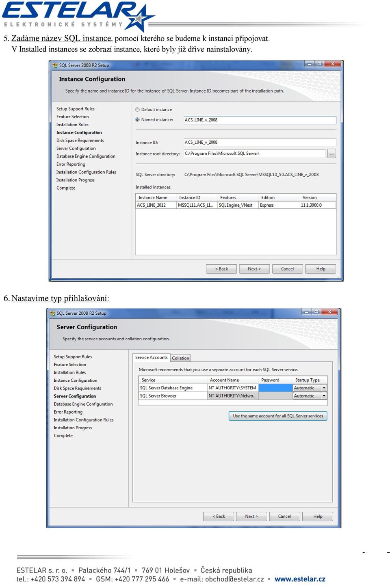390x588 pixels.
Task: Maximize the Server Configuration setup window
Action: 316,311
